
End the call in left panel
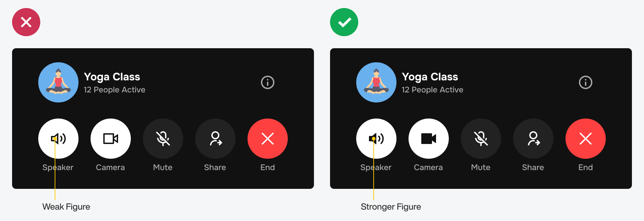268,139
